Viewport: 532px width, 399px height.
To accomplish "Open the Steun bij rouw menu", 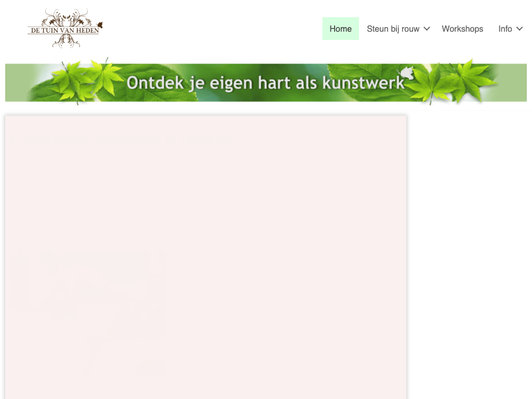I will coord(393,29).
